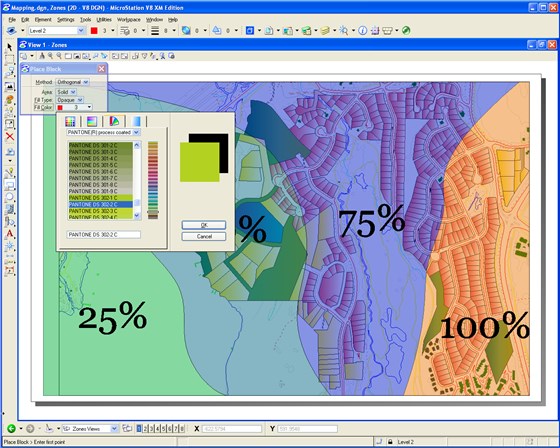Open the Element menu
This screenshot has width=560, height=448.
tap(43, 20)
